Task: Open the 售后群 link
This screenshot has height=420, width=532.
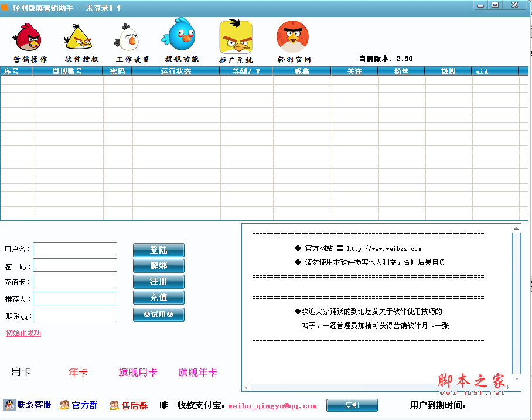Action: [135, 405]
